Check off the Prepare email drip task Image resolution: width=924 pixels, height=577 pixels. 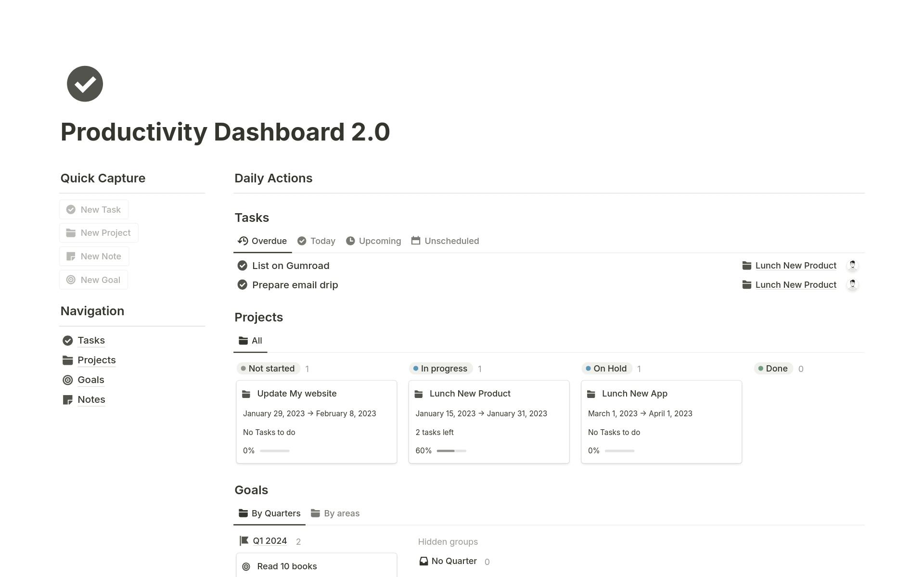[242, 284]
